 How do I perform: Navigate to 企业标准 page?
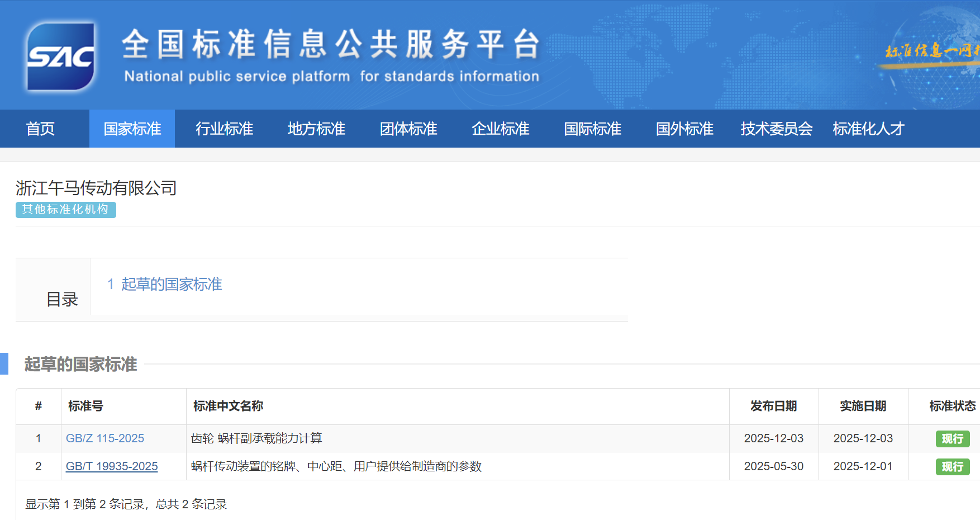500,129
